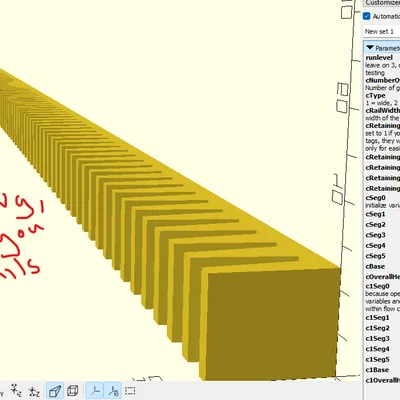
Task: Select the runlevel parameter label
Action: pyautogui.click(x=379, y=58)
